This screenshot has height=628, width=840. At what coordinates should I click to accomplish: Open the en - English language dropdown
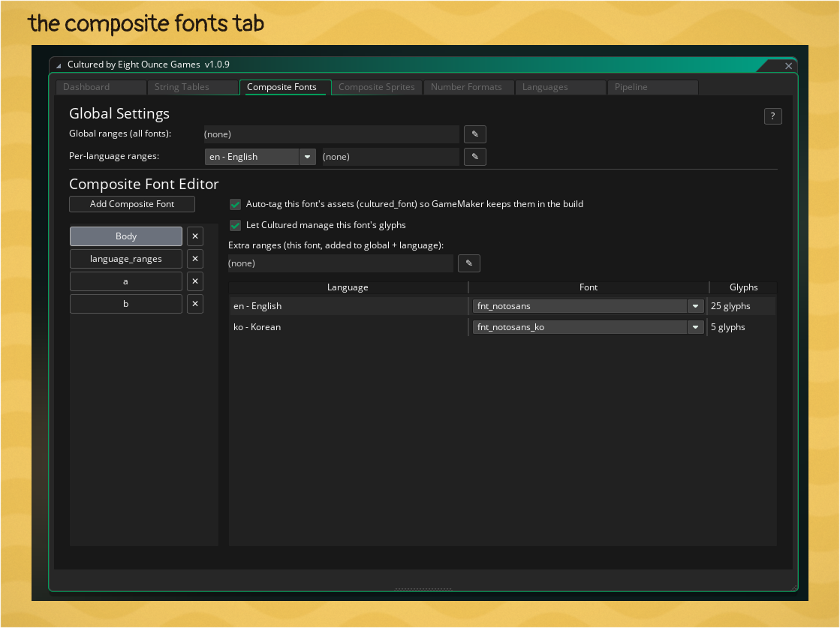(x=260, y=157)
